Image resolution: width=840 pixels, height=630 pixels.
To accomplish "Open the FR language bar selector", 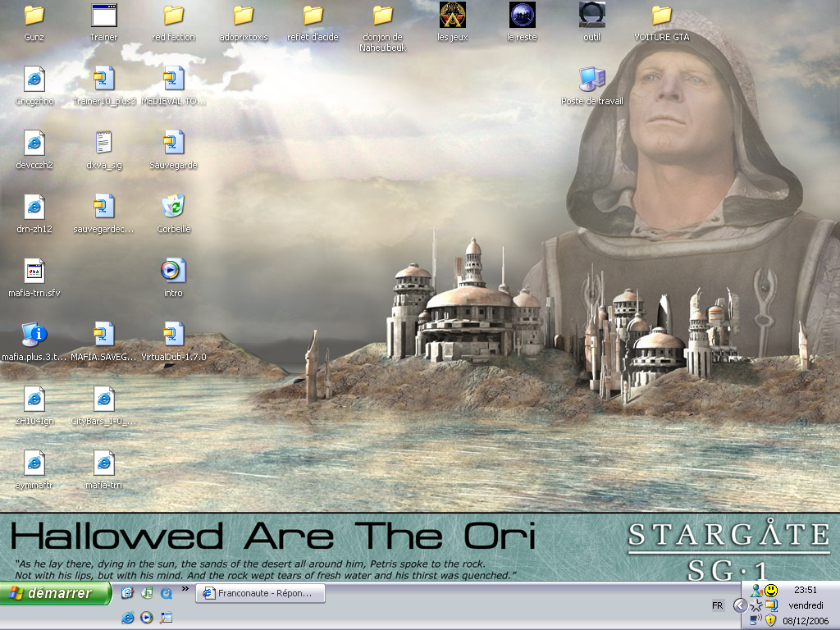I will click(717, 605).
